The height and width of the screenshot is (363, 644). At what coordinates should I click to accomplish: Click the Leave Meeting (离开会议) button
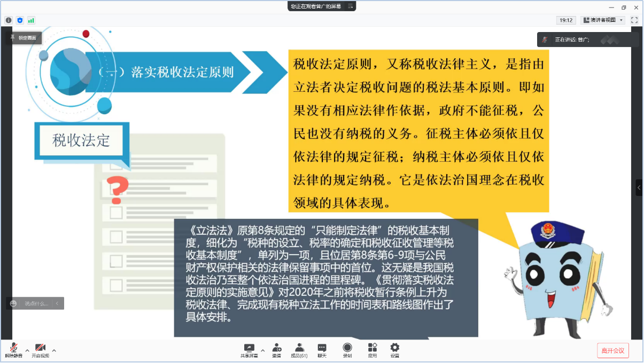tap(613, 351)
